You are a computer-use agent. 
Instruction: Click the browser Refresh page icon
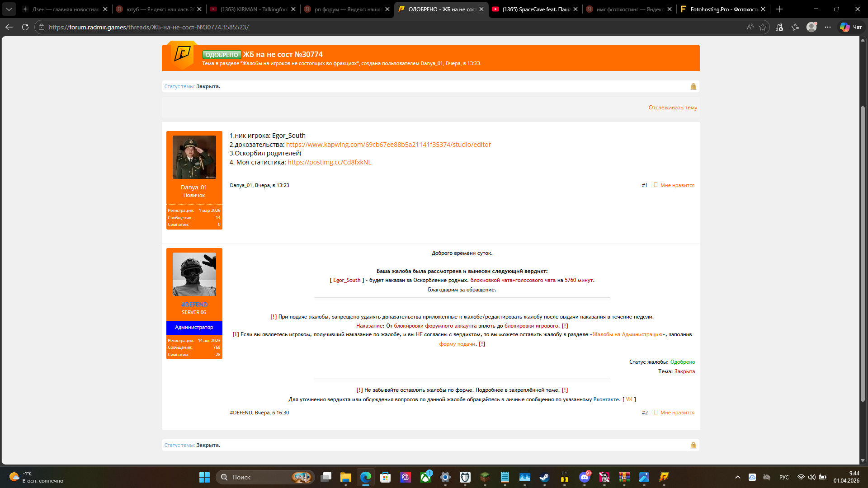point(25,27)
